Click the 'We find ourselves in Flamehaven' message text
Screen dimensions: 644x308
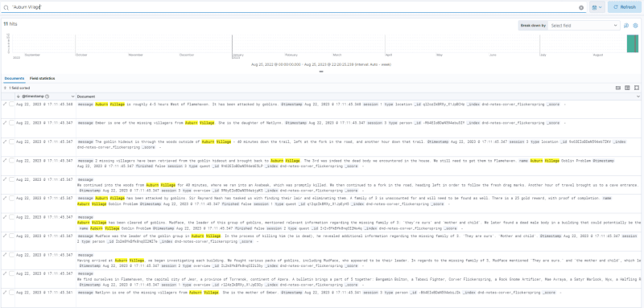(x=359, y=278)
